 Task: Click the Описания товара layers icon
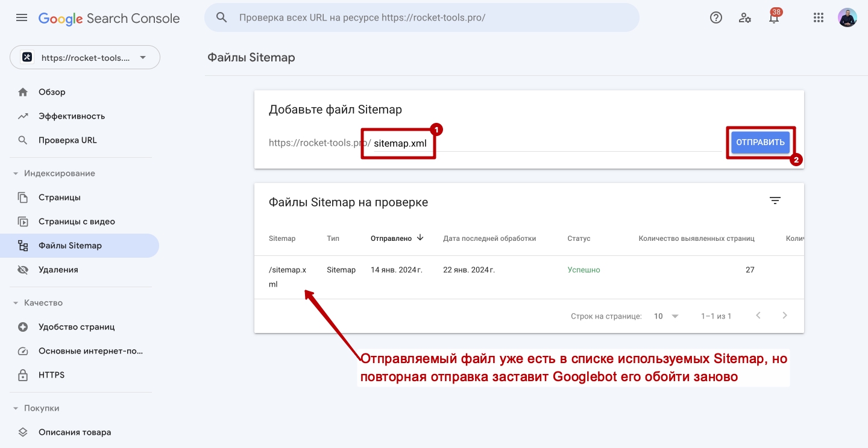coord(23,432)
